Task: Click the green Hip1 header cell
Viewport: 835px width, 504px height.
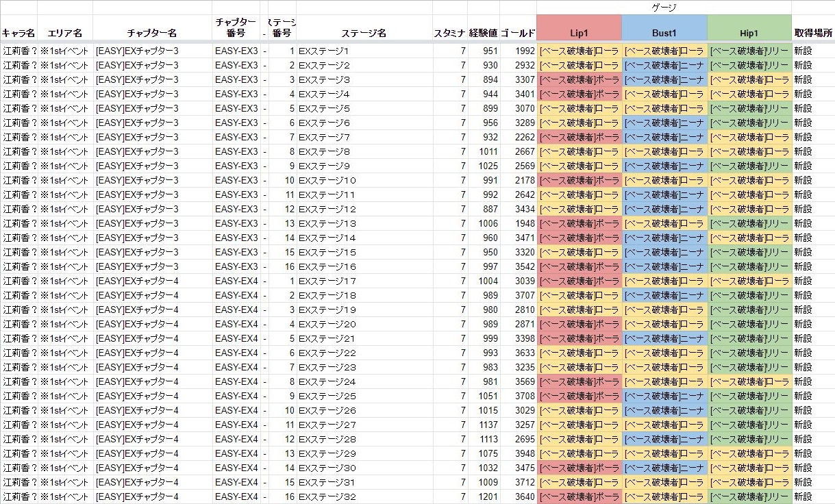Action: coord(749,33)
